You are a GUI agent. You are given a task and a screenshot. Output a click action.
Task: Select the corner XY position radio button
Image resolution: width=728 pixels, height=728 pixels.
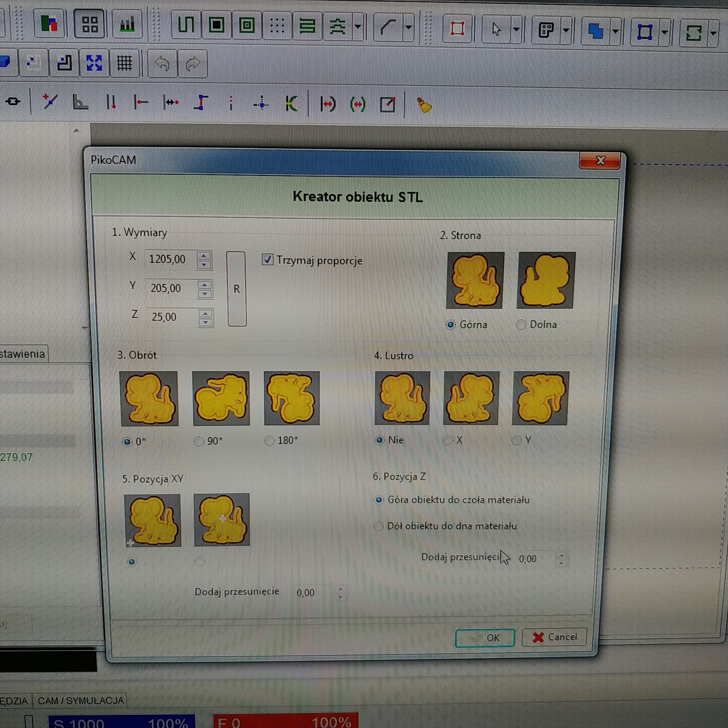(132, 561)
